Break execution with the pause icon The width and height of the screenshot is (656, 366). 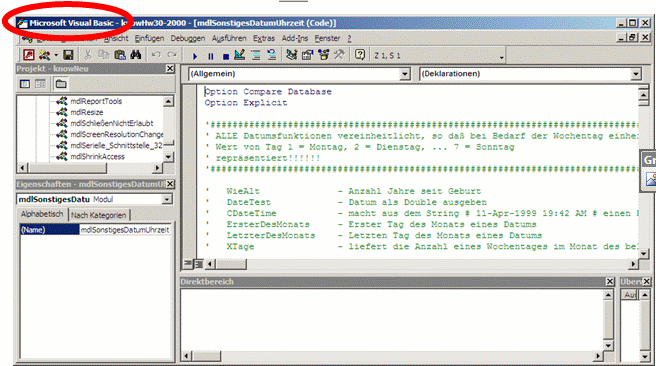210,56
